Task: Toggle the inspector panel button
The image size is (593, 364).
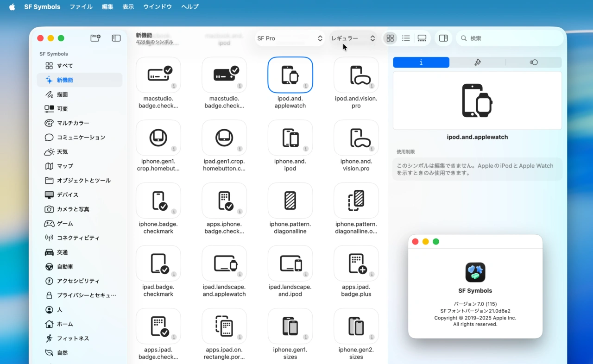Action: click(x=443, y=38)
